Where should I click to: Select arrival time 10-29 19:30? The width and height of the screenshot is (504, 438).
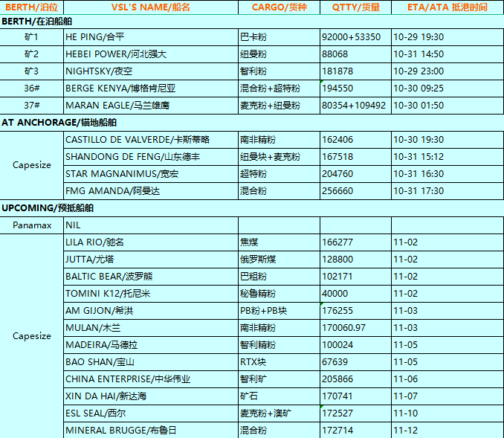448,37
